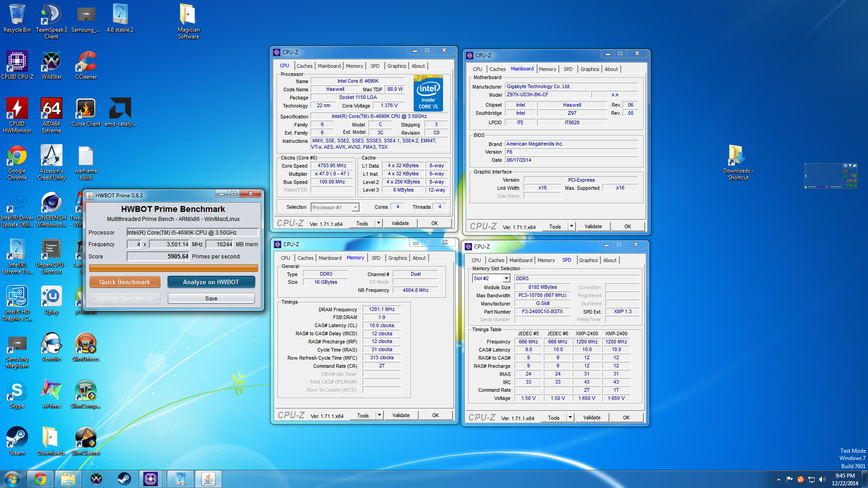Expand Tools dropdown arrow in Mainboard CPU-Z
The height and width of the screenshot is (488, 868).
pos(572,226)
